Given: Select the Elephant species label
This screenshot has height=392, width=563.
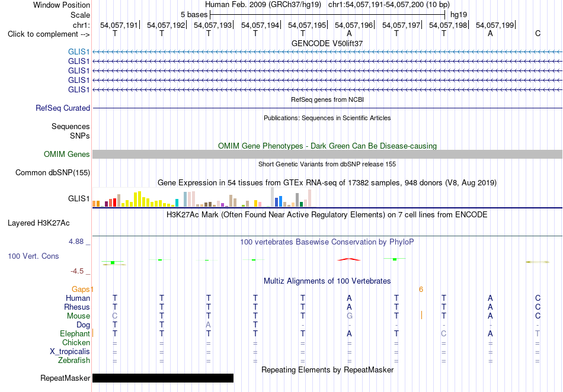Looking at the screenshot, I should tap(75, 333).
